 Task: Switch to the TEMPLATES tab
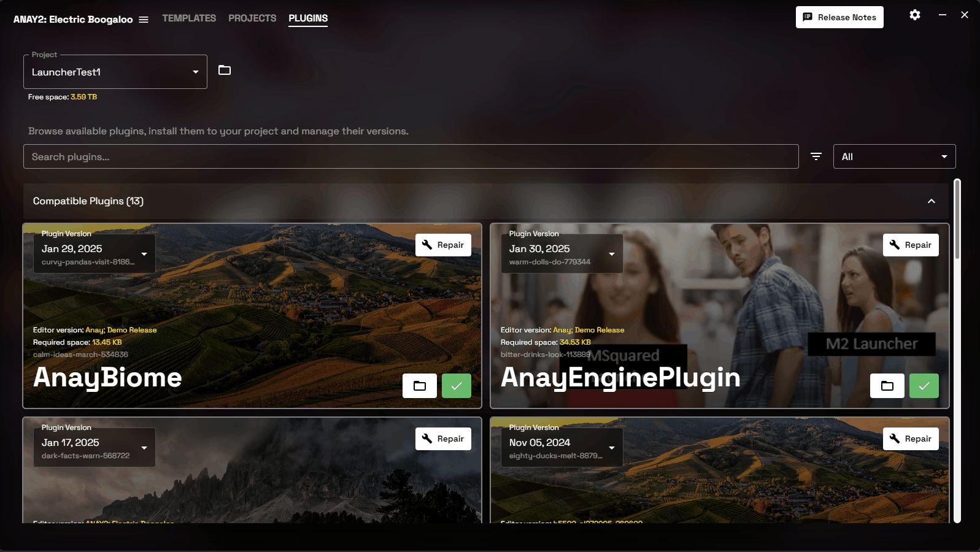(189, 18)
